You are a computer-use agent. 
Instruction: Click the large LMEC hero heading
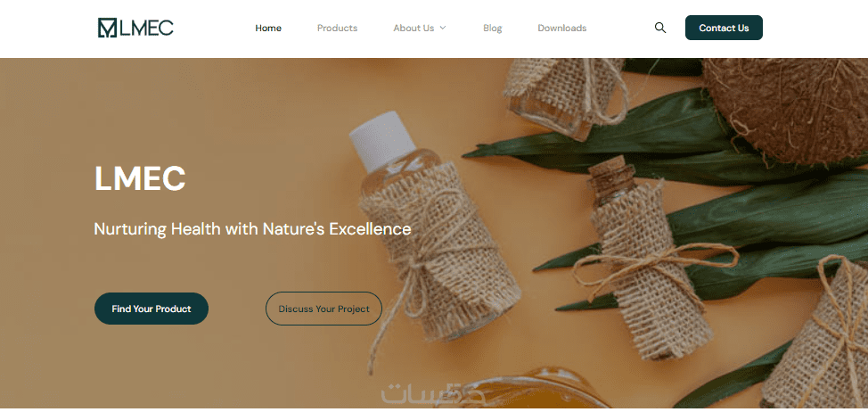point(140,179)
